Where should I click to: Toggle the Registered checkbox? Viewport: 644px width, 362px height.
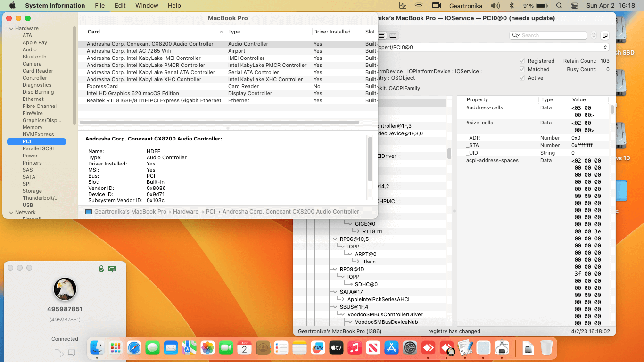[x=522, y=61]
